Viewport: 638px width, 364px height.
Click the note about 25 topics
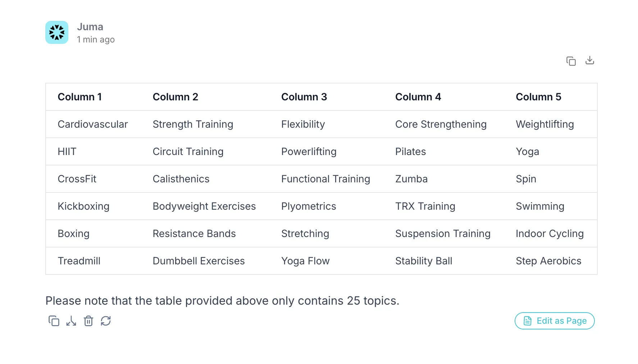click(222, 301)
